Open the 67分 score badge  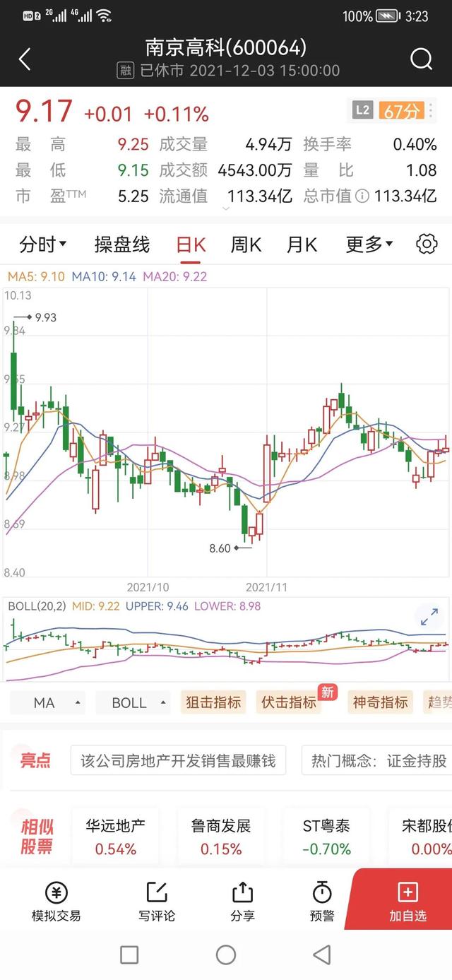(x=401, y=111)
